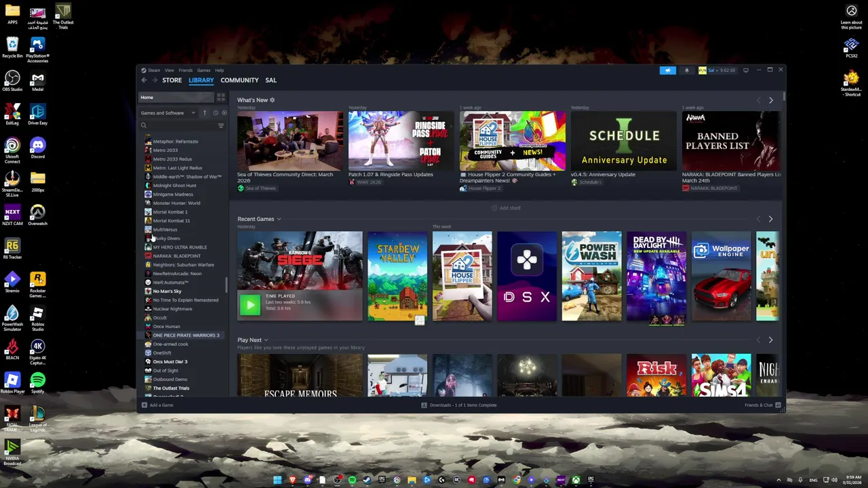Select The Outlast Trials in list
The width and height of the screenshot is (868, 488).
click(171, 388)
